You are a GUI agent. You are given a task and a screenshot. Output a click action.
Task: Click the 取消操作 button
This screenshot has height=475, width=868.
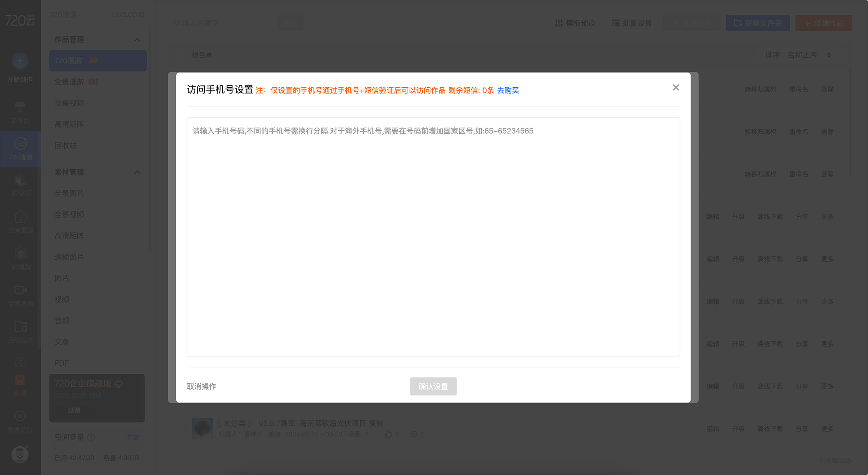coord(201,386)
